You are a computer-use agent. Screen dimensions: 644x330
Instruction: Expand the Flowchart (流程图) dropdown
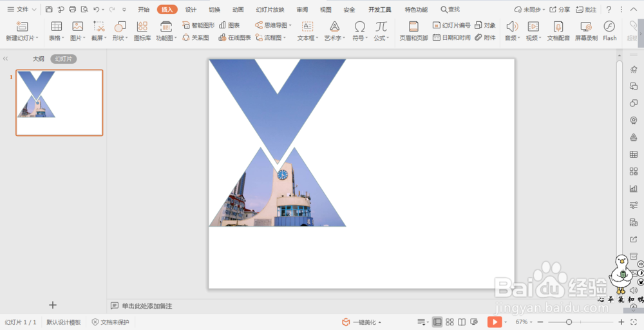point(284,37)
